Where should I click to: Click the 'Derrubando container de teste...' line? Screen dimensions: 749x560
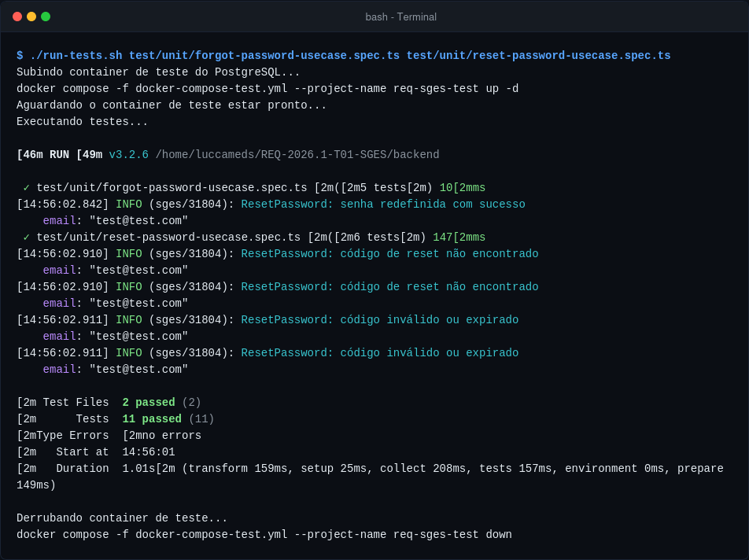[122, 518]
